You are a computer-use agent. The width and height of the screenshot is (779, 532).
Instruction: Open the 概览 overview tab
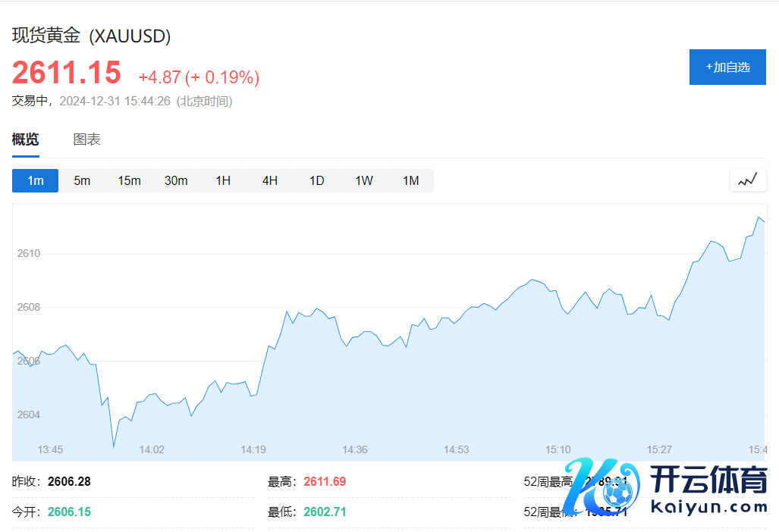[26, 139]
